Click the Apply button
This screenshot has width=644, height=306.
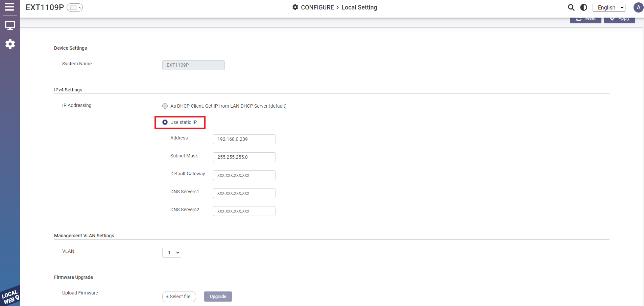(x=619, y=19)
